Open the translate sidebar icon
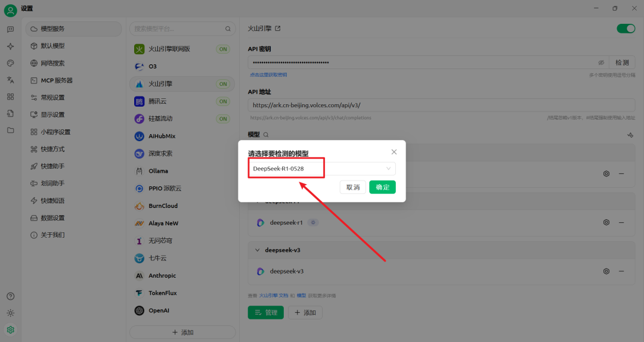644x342 pixels. pos(10,80)
